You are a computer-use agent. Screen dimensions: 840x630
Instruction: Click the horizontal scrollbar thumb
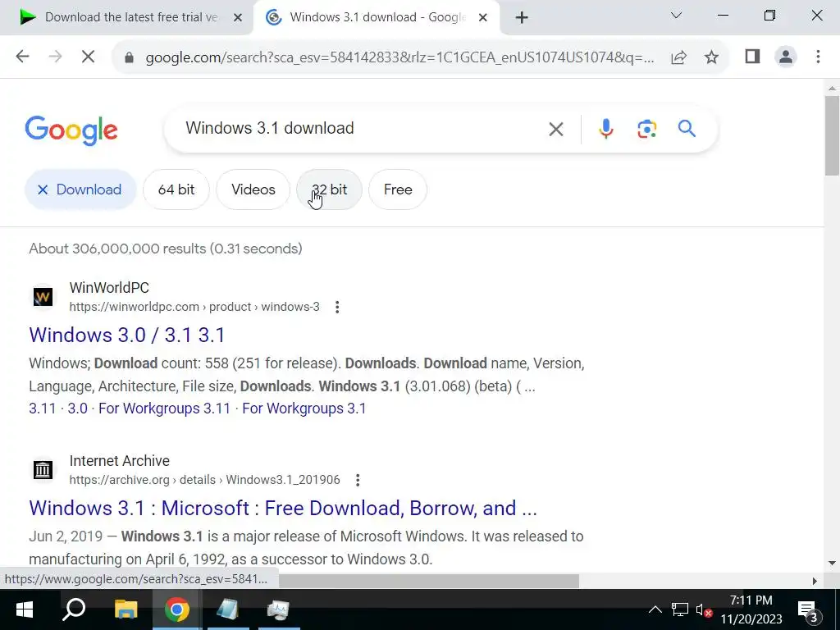pyautogui.click(x=428, y=581)
